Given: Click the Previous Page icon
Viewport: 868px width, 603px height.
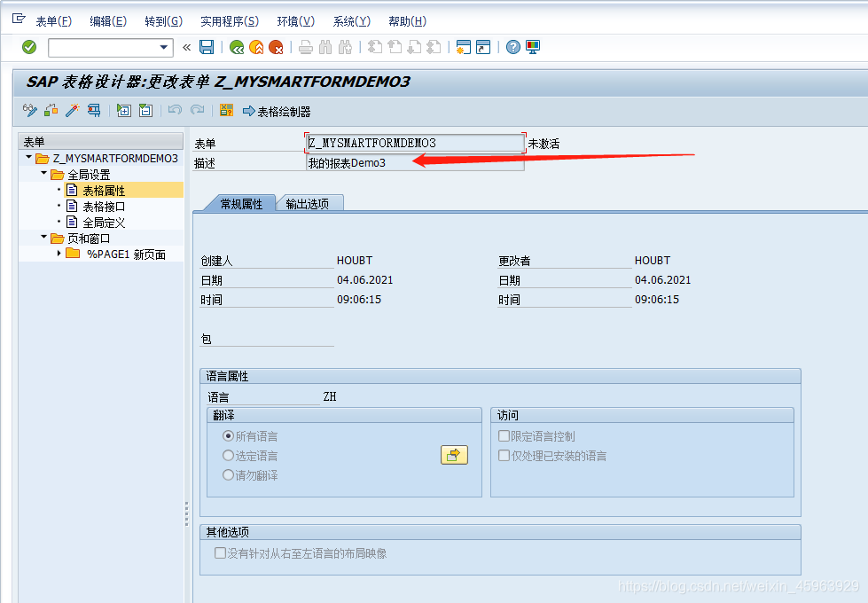Looking at the screenshot, I should click(x=395, y=48).
